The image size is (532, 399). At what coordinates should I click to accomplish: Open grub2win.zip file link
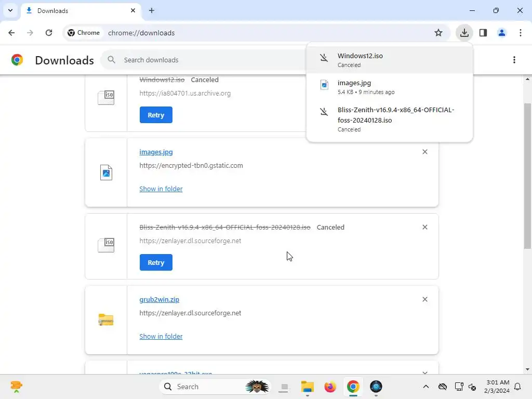pos(159,300)
